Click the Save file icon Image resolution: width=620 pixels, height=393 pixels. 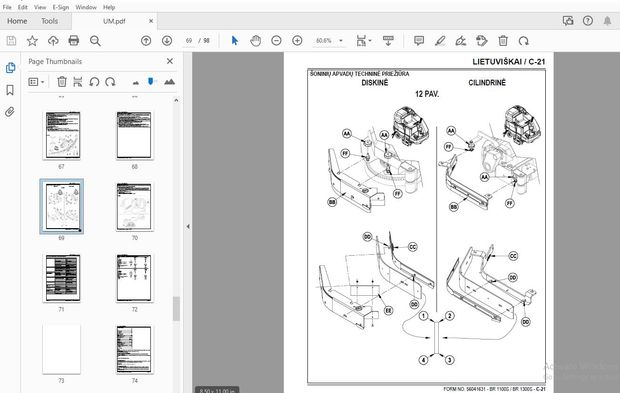tap(11, 40)
